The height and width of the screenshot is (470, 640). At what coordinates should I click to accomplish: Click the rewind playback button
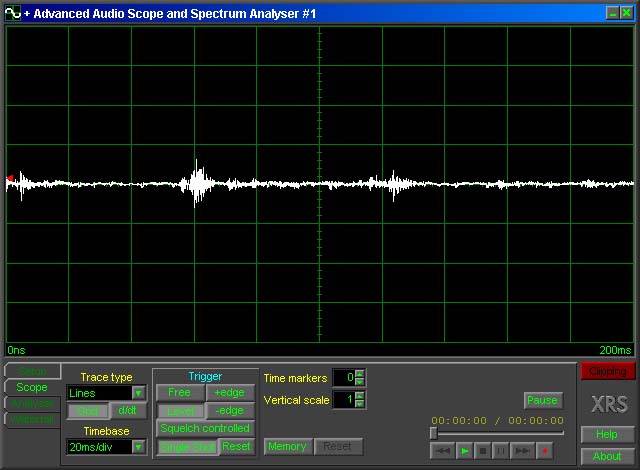pyautogui.click(x=442, y=451)
